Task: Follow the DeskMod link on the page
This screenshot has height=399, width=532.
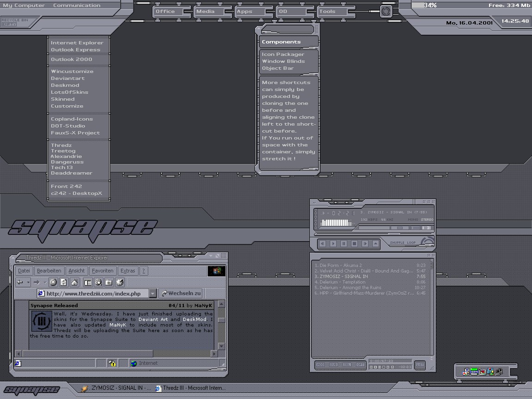Action: 195,319
